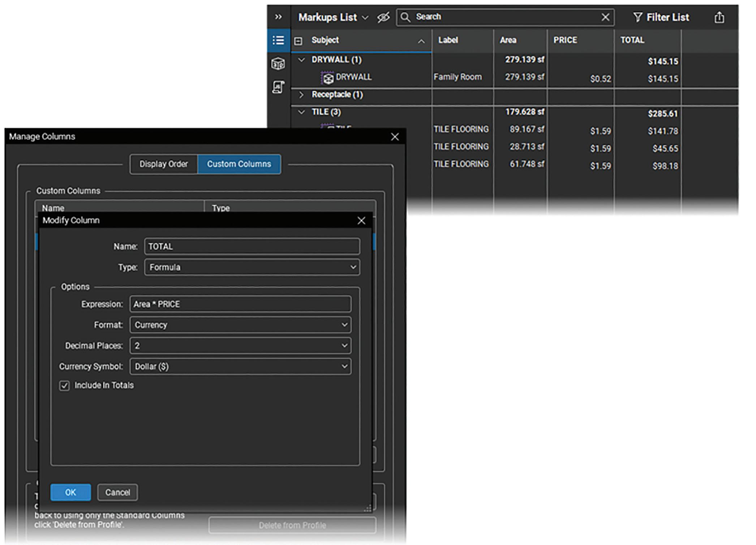The width and height of the screenshot is (756, 545).
Task: Click the Modify Column resize grip
Action: click(368, 508)
